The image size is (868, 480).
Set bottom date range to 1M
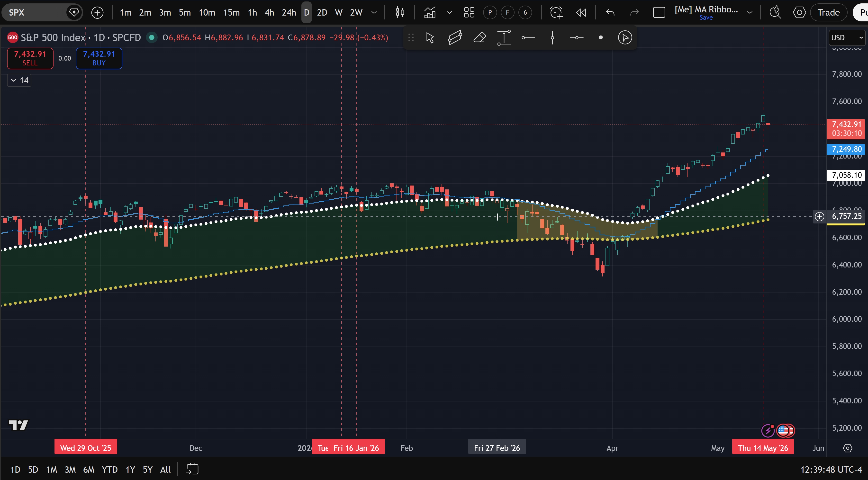(x=52, y=470)
